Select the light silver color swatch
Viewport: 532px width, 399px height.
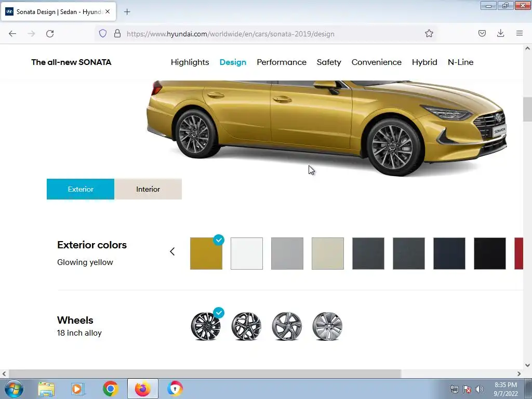287,254
